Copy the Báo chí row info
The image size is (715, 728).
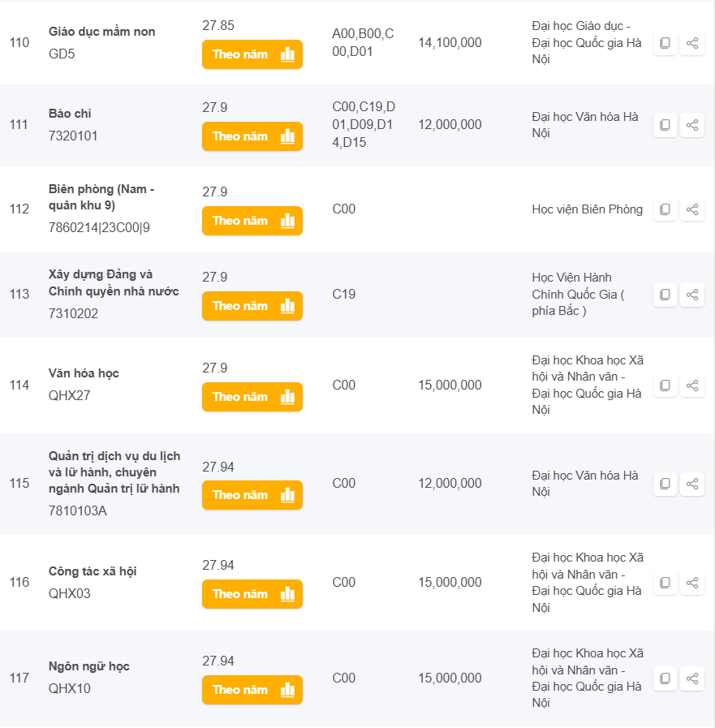point(665,125)
